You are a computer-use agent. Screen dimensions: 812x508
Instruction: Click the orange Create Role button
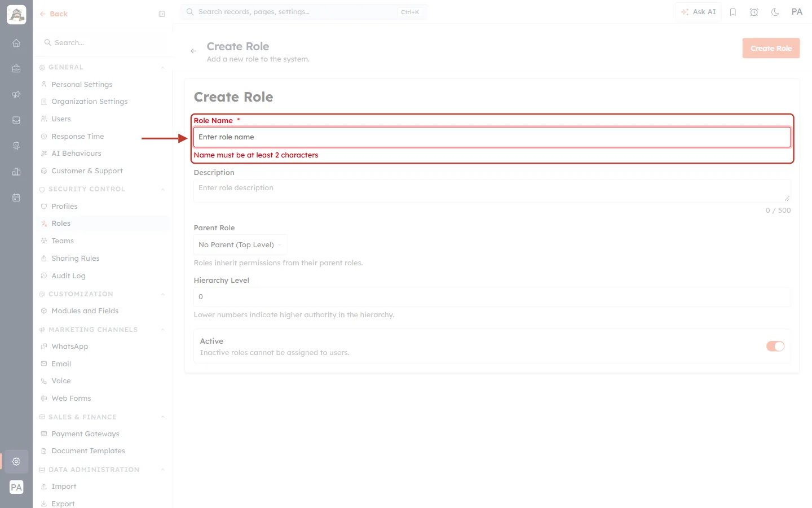771,49
